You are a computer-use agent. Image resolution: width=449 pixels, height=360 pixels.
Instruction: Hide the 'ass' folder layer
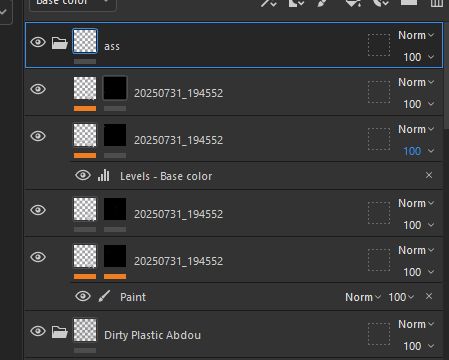click(x=38, y=42)
